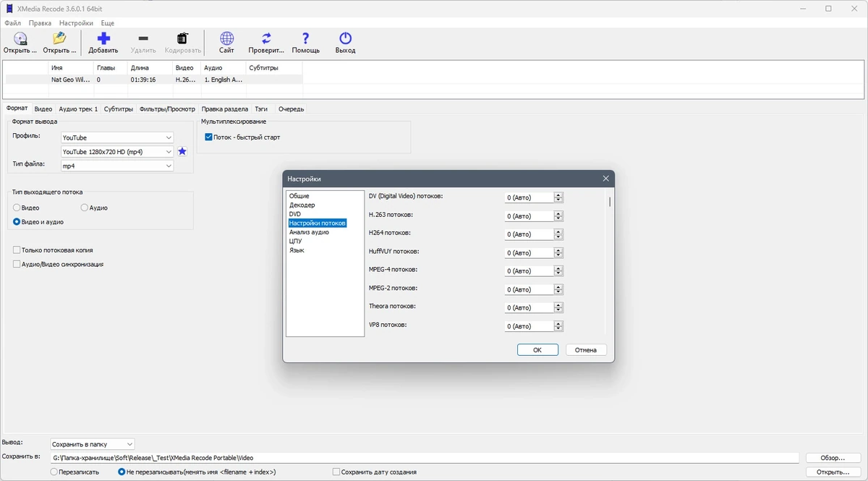Switch to the Аудио трек 1 tab
868x481 pixels.
[x=78, y=109]
